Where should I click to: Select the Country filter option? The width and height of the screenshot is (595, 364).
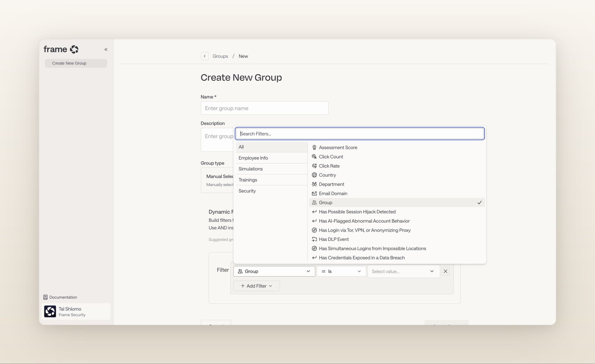click(x=397, y=175)
